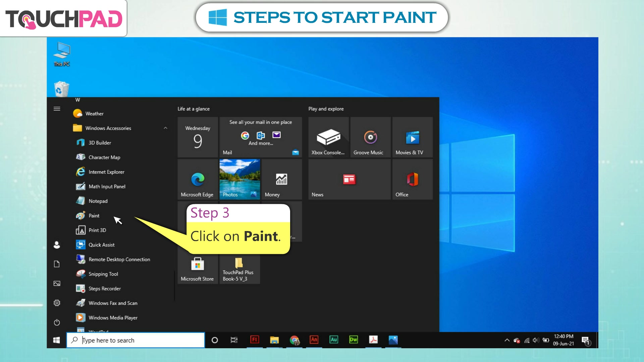Click the Windows Start button
This screenshot has height=362, width=644.
pyautogui.click(x=56, y=340)
